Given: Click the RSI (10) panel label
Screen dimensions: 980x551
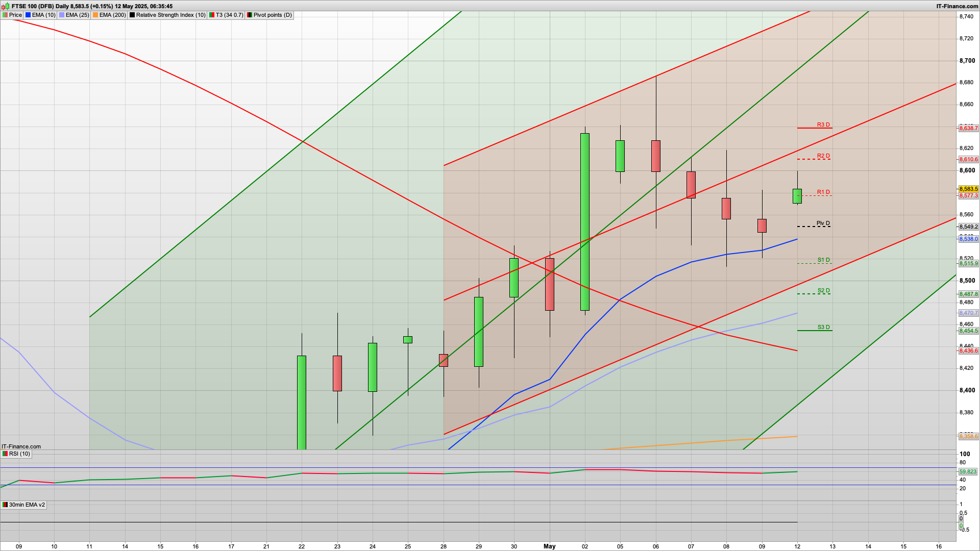Looking at the screenshot, I should pos(16,454).
